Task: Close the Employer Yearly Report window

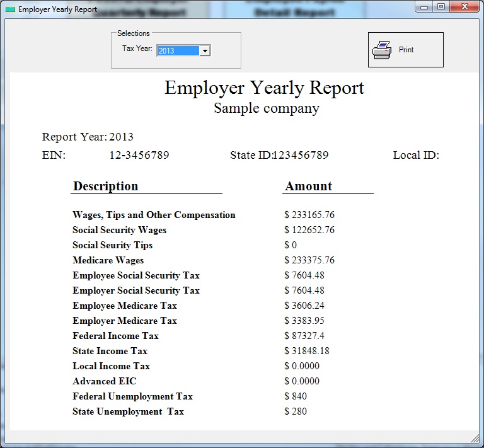Action: (463, 7)
